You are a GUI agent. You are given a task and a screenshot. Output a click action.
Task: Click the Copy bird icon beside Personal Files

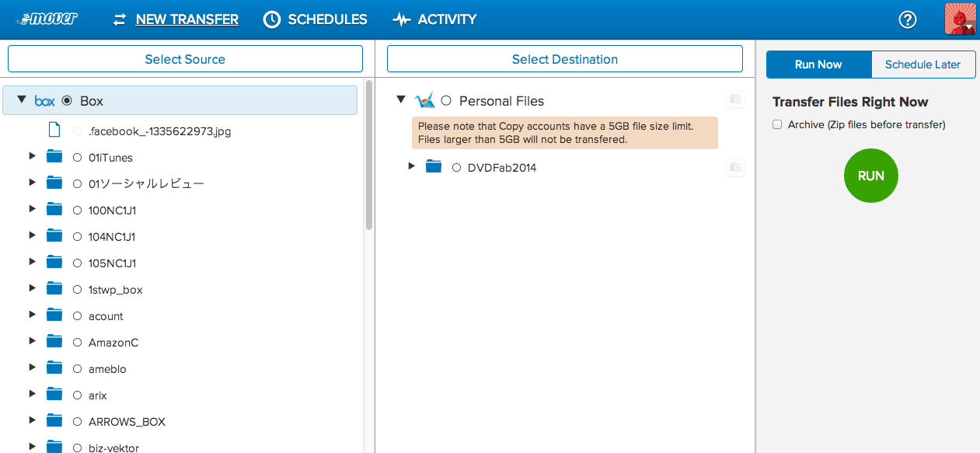(424, 100)
